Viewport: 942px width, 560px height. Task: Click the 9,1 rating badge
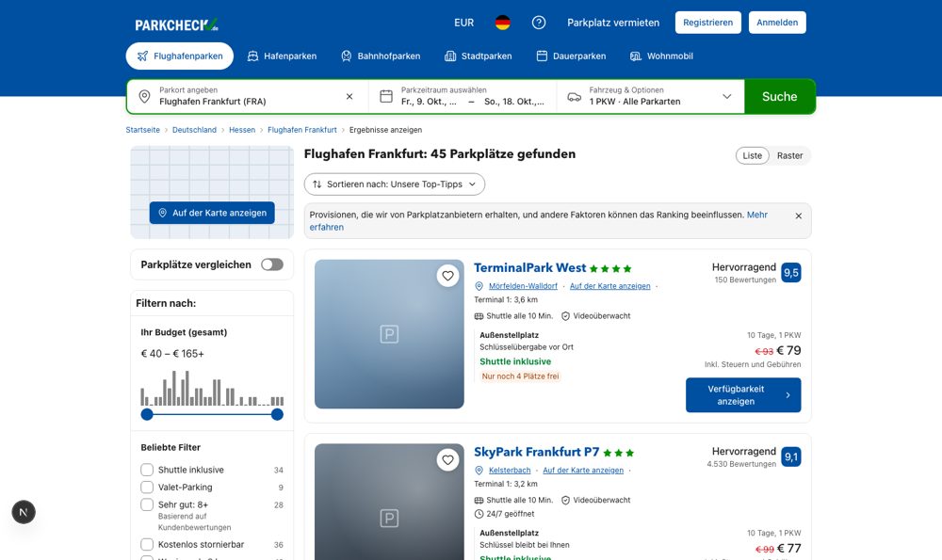coord(791,456)
